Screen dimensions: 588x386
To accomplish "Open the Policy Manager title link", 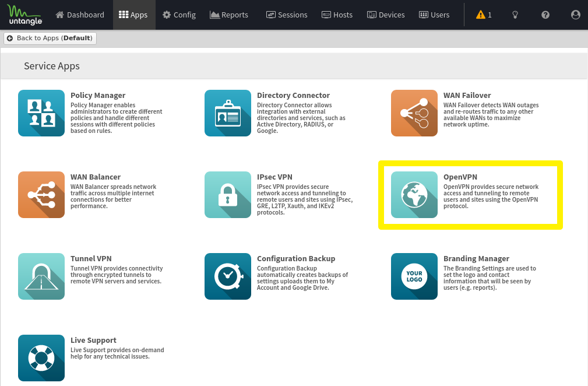I will click(98, 95).
